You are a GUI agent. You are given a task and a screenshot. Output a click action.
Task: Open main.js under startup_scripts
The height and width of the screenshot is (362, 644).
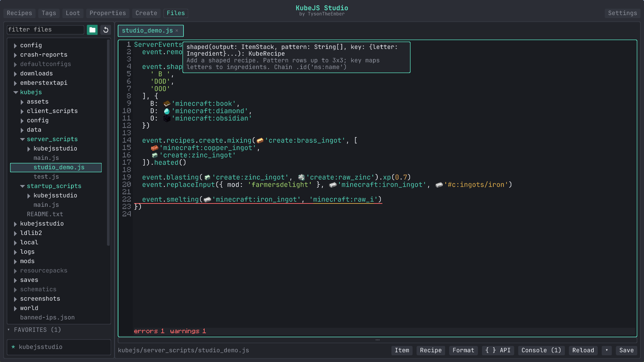coord(46,205)
